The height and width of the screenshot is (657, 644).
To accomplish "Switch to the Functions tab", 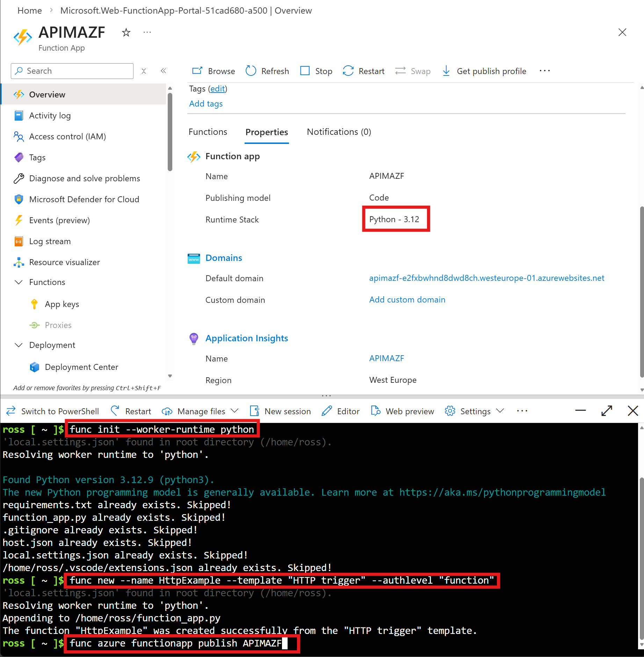I will (208, 132).
